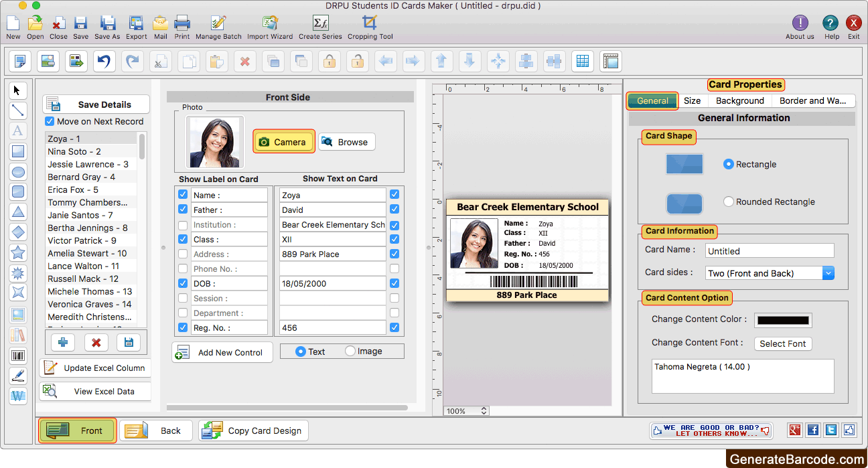The height and width of the screenshot is (468, 868).
Task: Switch to the Background tab
Action: point(740,100)
